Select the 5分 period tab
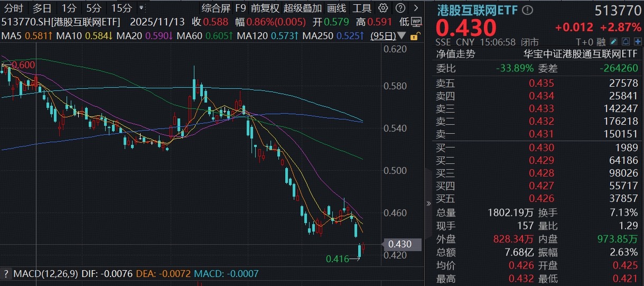644x286 pixels. pyautogui.click(x=94, y=8)
